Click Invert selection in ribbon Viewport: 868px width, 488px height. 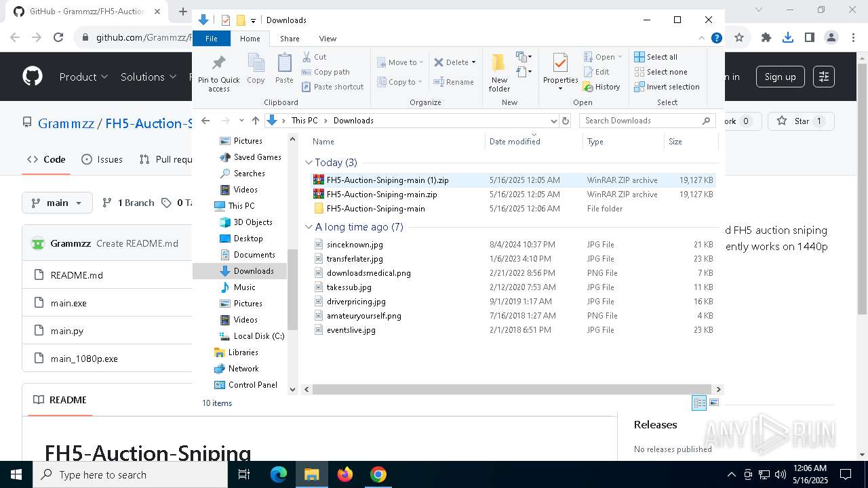667,87
